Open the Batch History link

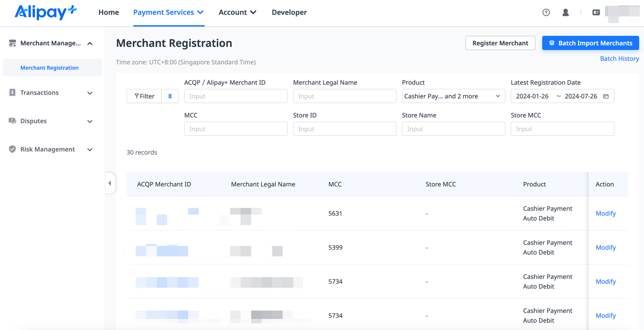(619, 58)
